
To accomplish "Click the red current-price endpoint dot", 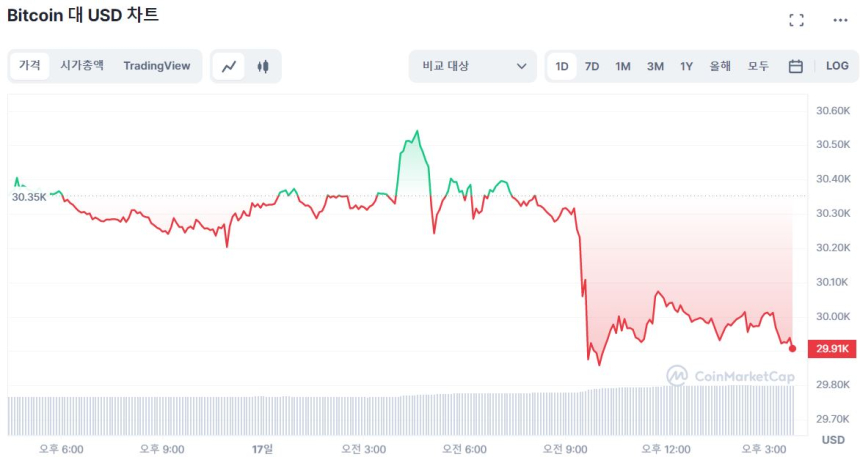I will 793,348.
